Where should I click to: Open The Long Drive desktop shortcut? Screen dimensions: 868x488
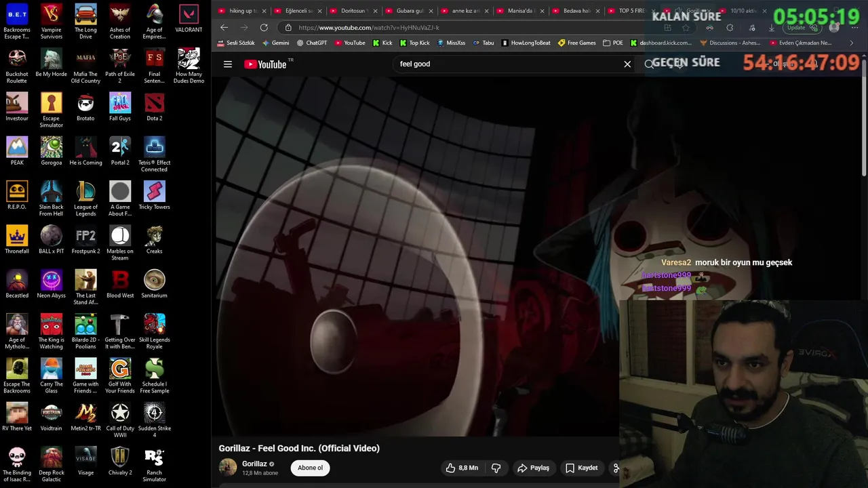click(x=85, y=22)
